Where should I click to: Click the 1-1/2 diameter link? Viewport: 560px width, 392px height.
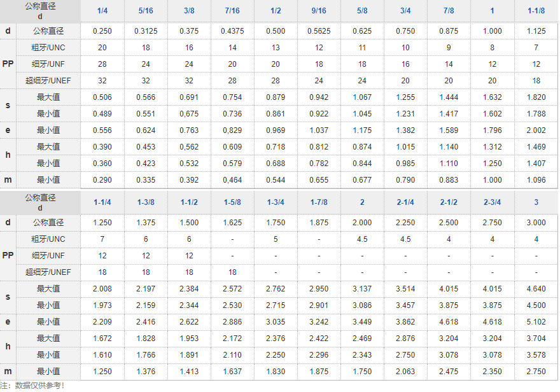[x=189, y=202]
